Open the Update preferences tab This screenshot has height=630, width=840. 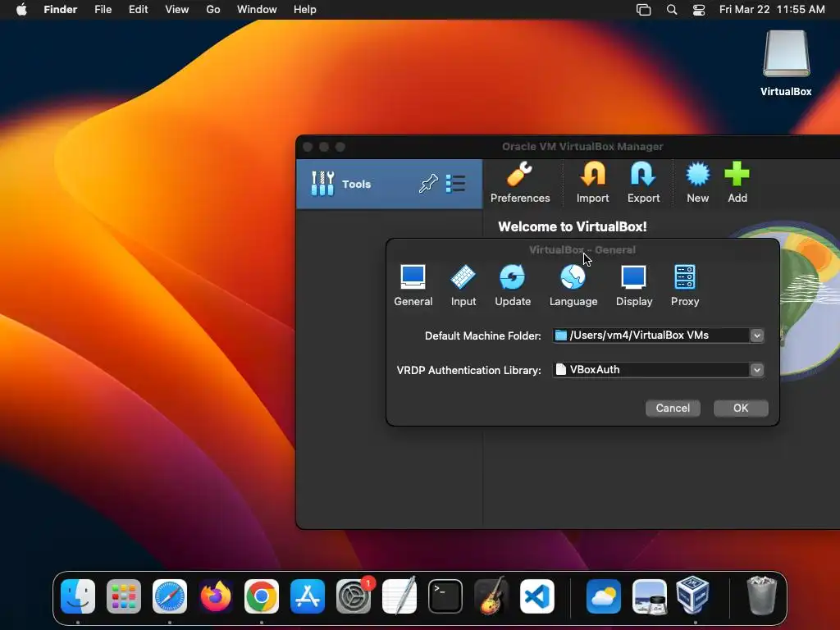pyautogui.click(x=513, y=285)
